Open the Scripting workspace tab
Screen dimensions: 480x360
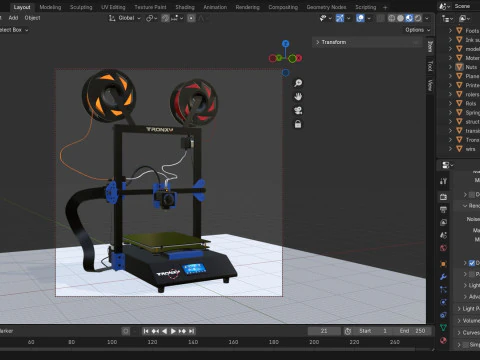coord(366,7)
